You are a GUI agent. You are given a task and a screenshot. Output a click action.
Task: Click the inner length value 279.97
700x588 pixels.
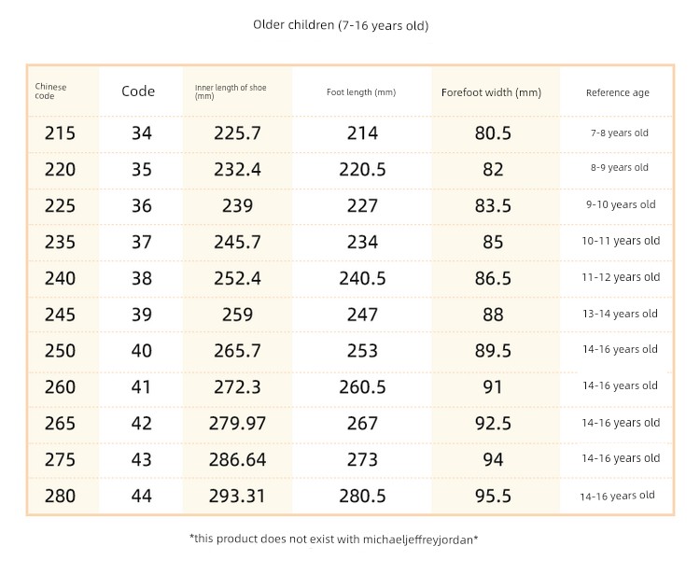click(x=237, y=423)
